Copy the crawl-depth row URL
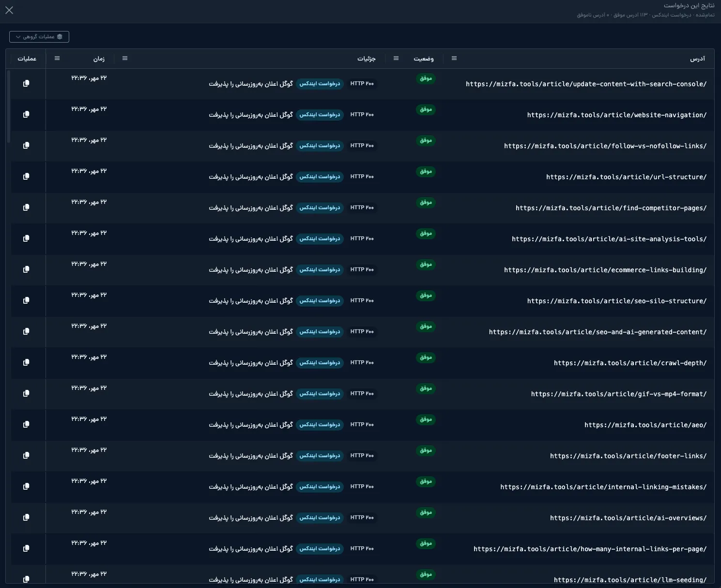The width and height of the screenshot is (721, 588). pos(26,362)
